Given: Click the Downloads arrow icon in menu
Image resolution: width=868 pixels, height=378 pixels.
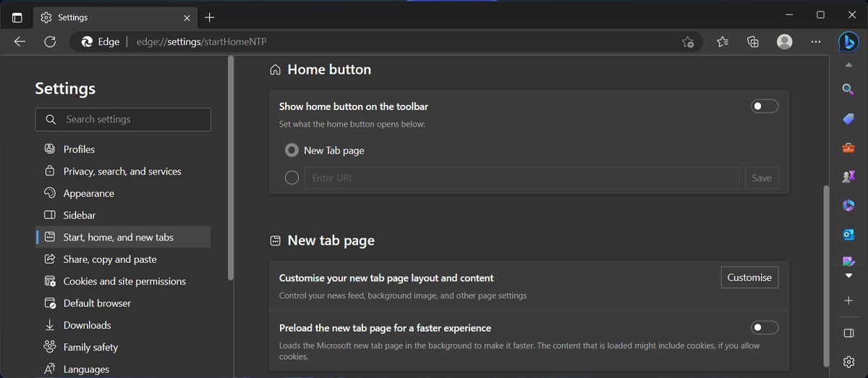Looking at the screenshot, I should pyautogui.click(x=50, y=325).
